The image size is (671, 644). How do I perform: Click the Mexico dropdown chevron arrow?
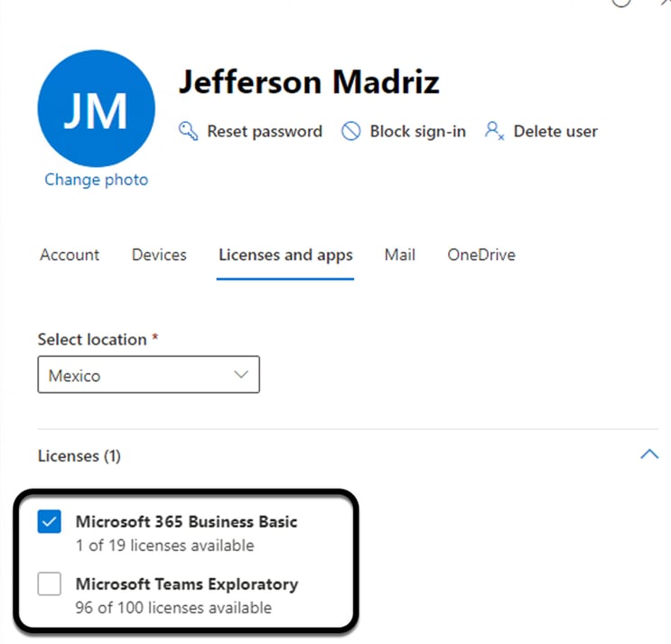click(241, 375)
